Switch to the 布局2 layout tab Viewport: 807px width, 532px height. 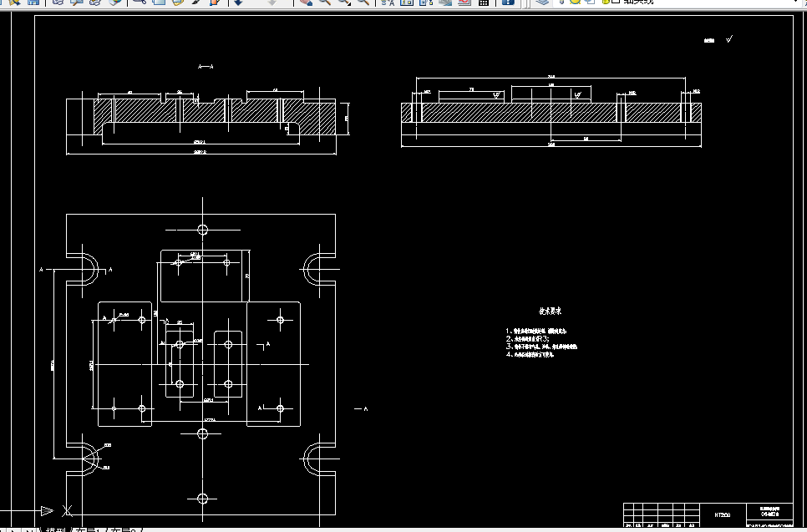(122, 529)
